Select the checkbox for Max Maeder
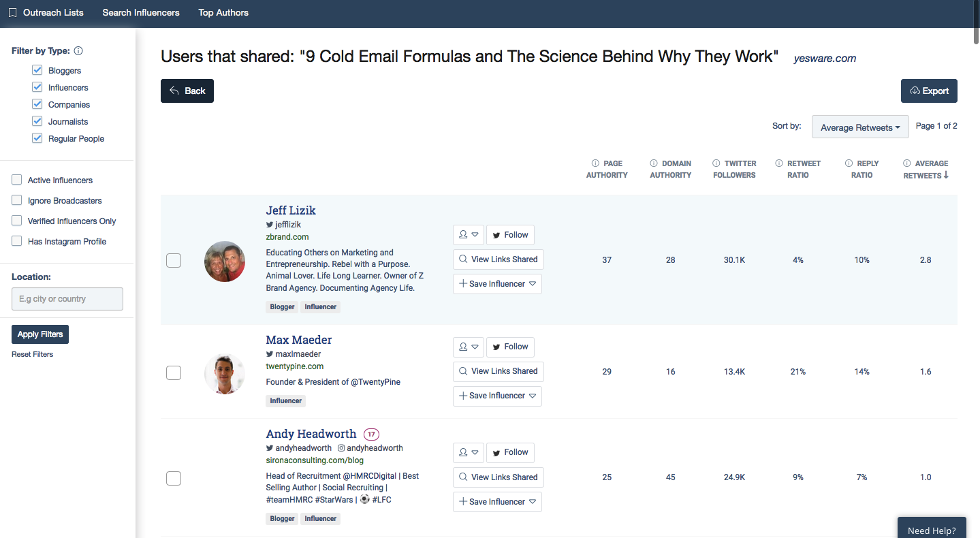This screenshot has height=538, width=980. pyautogui.click(x=174, y=373)
